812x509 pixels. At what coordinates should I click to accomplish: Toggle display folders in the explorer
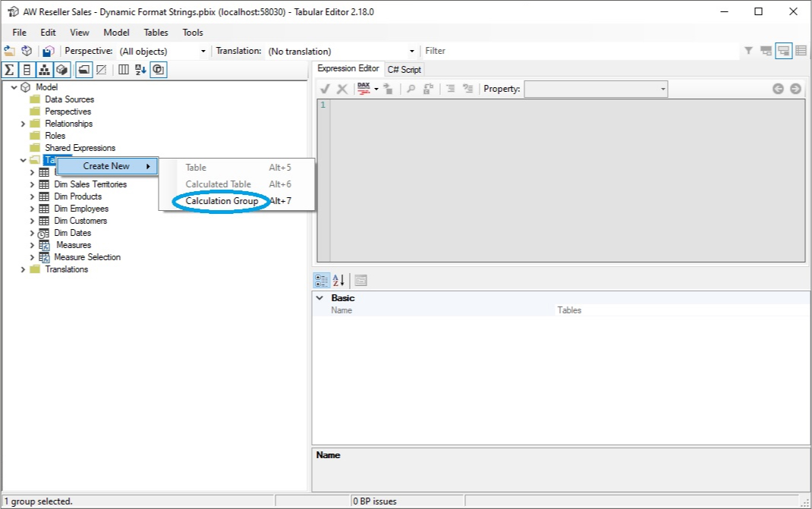point(83,70)
